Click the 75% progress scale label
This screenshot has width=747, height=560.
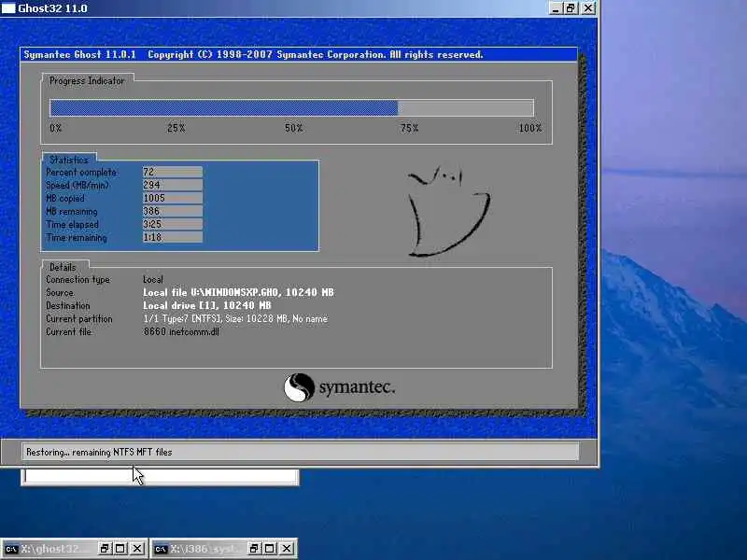click(409, 128)
